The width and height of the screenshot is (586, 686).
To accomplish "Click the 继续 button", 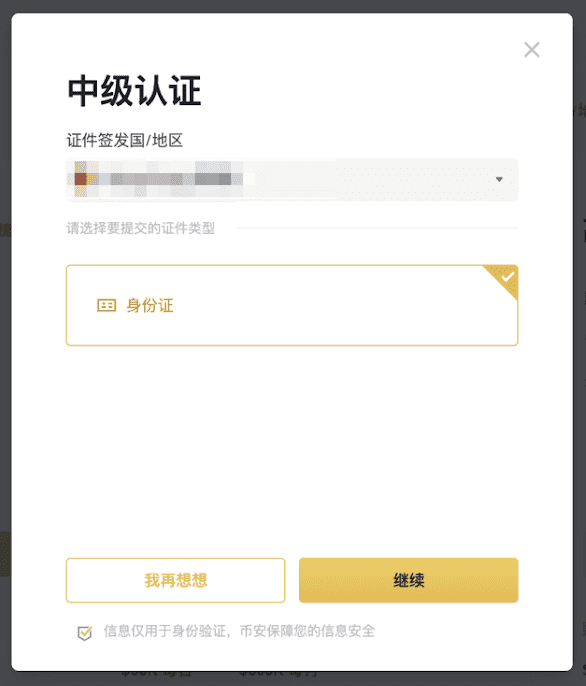I will [x=408, y=580].
